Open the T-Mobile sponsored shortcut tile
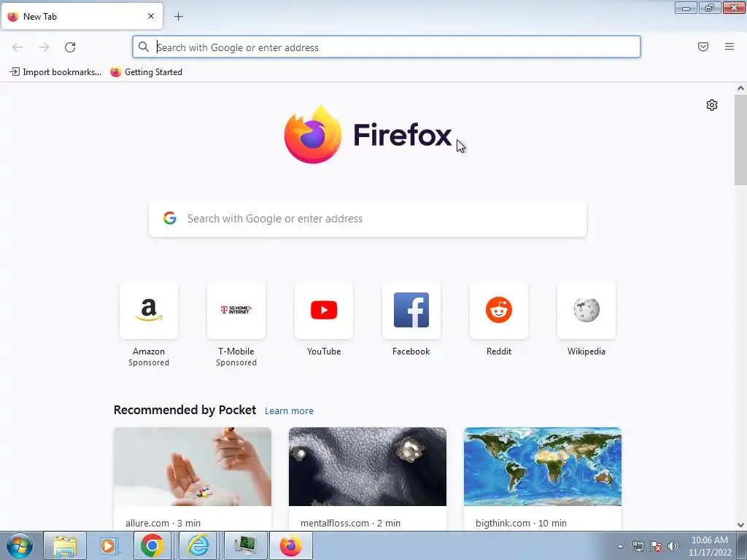 [x=236, y=311]
